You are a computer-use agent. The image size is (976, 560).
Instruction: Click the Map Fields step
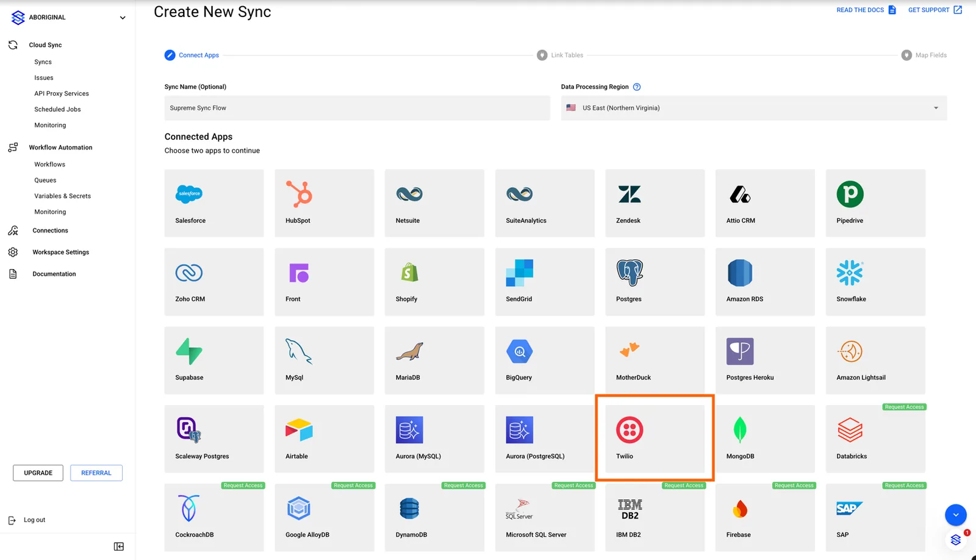tap(924, 55)
